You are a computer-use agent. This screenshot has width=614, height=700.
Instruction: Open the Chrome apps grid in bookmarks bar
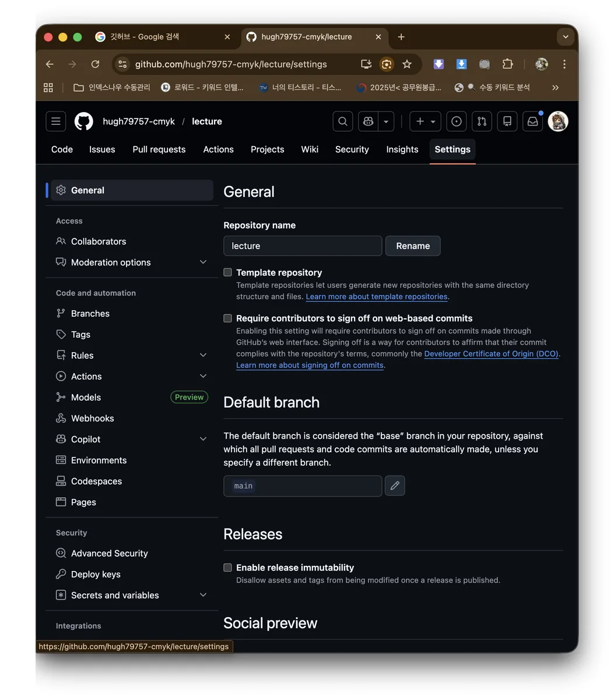click(48, 87)
